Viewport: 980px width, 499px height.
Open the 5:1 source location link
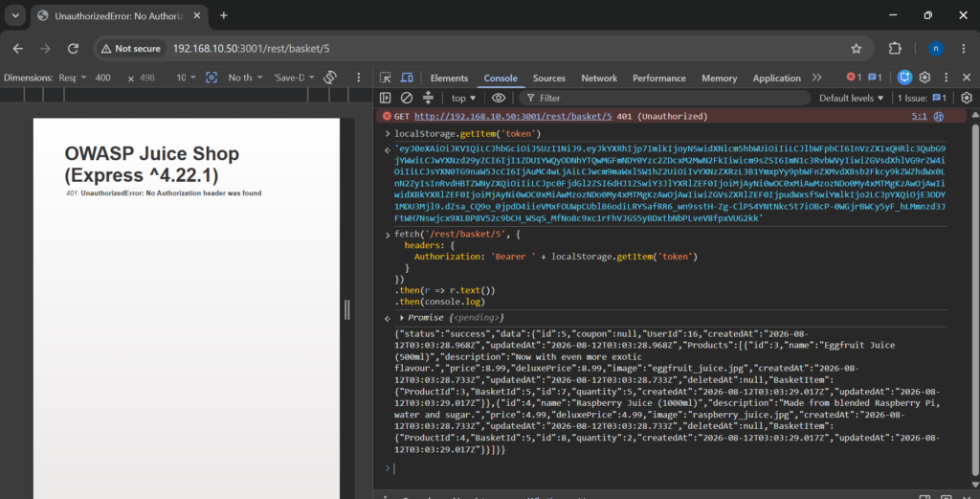919,116
